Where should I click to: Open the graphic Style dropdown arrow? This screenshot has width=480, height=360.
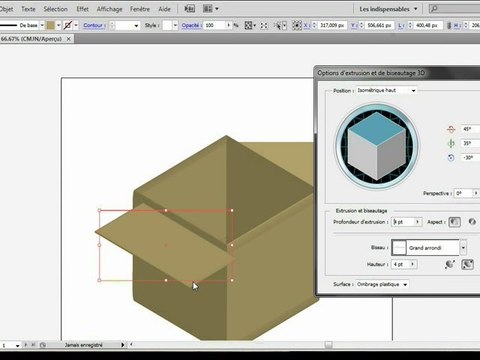click(x=175, y=25)
